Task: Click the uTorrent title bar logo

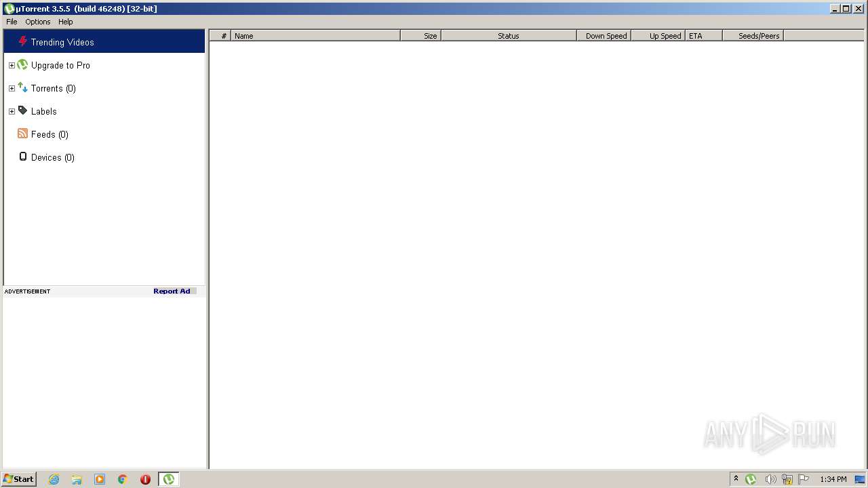Action: [x=9, y=9]
